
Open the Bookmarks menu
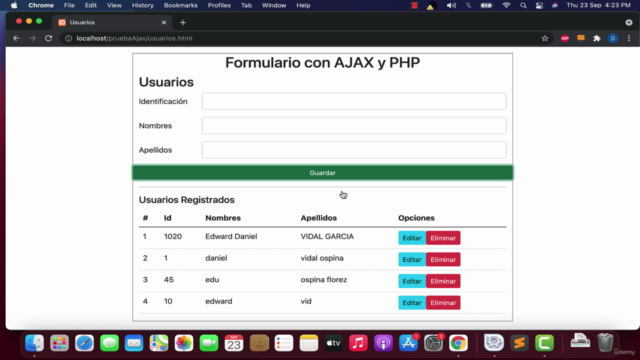(x=180, y=5)
